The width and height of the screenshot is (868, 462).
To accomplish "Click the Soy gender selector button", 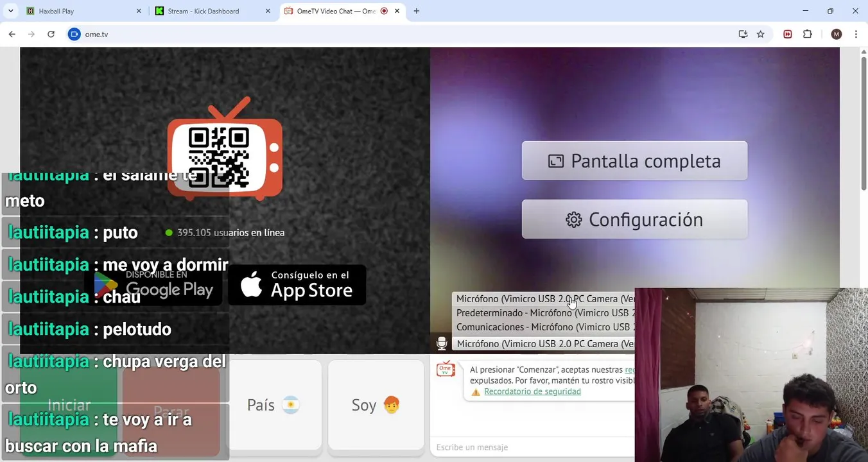I will click(376, 405).
